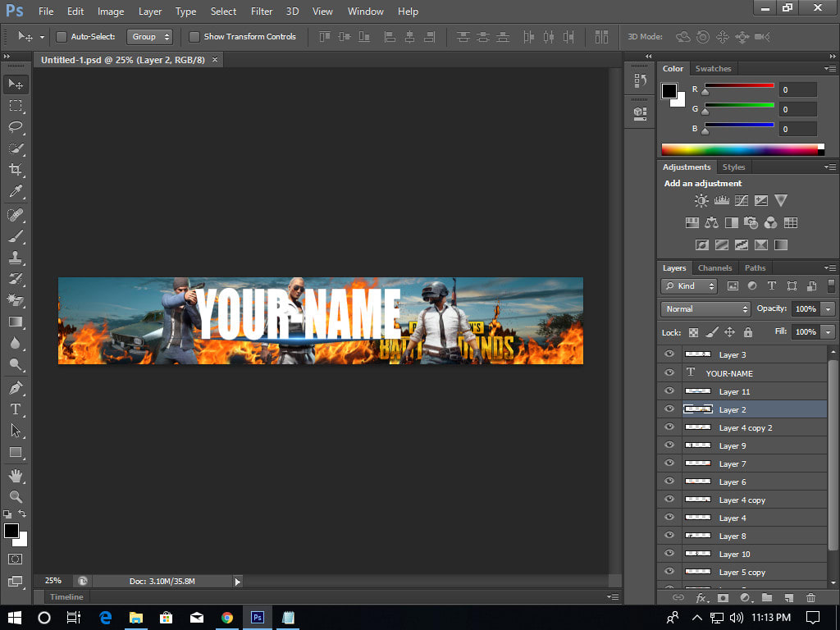
Task: Select the Lasso tool
Action: point(15,127)
